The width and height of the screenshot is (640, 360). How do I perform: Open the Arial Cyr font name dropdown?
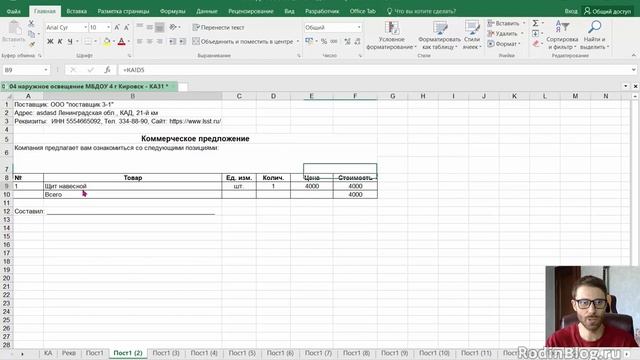tap(85, 27)
